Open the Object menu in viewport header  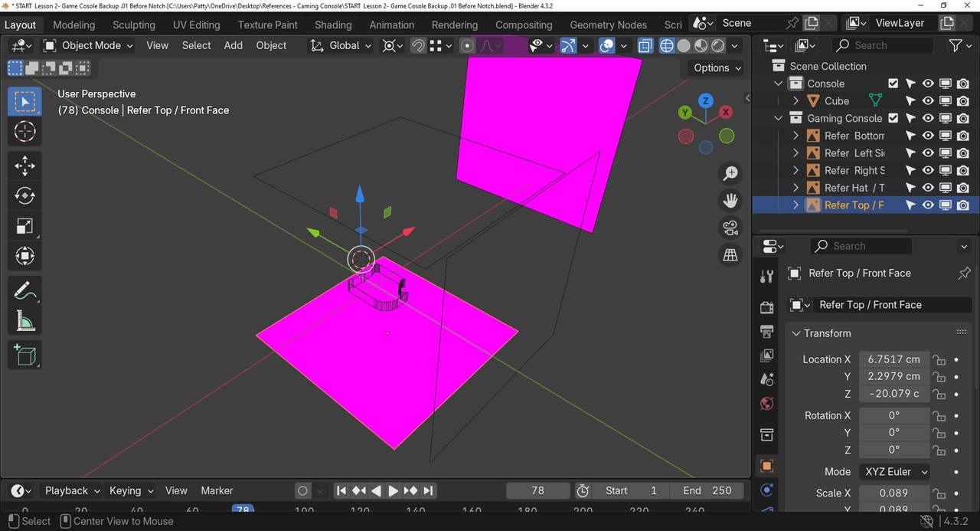(271, 46)
